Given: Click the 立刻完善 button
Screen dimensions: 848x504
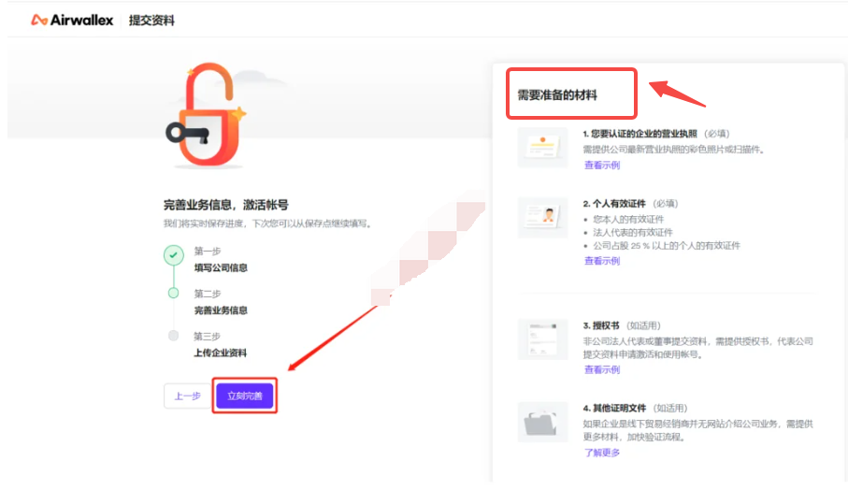Looking at the screenshot, I should [245, 396].
